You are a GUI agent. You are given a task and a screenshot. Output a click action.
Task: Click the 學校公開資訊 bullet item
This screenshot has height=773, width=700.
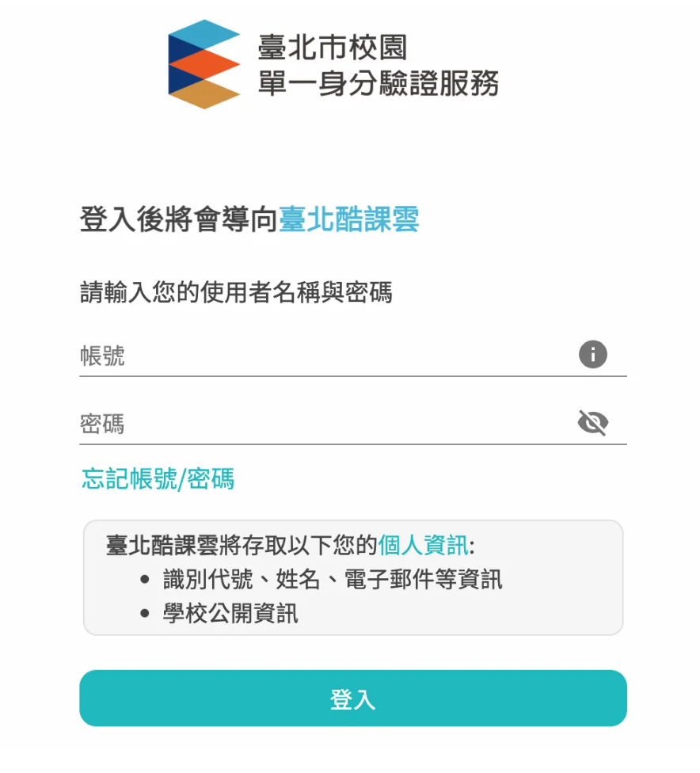coord(230,614)
